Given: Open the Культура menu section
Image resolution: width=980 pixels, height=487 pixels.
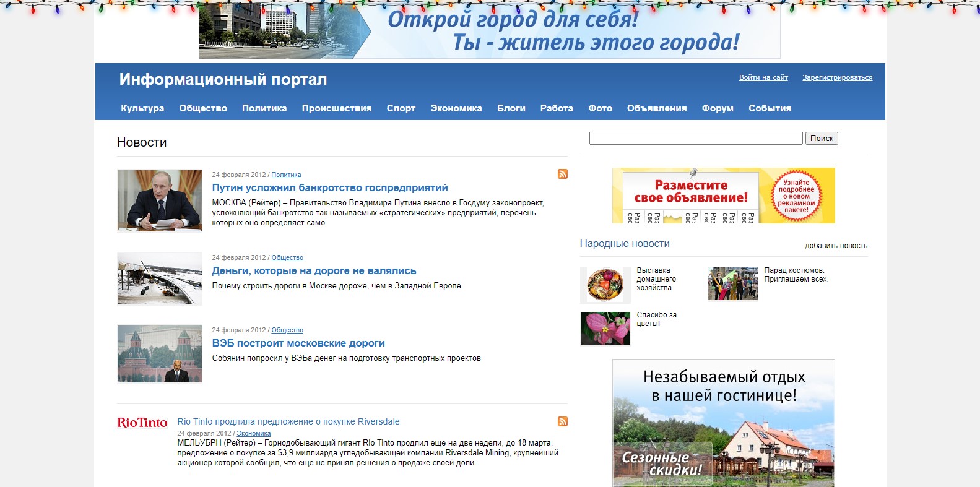Looking at the screenshot, I should [142, 108].
